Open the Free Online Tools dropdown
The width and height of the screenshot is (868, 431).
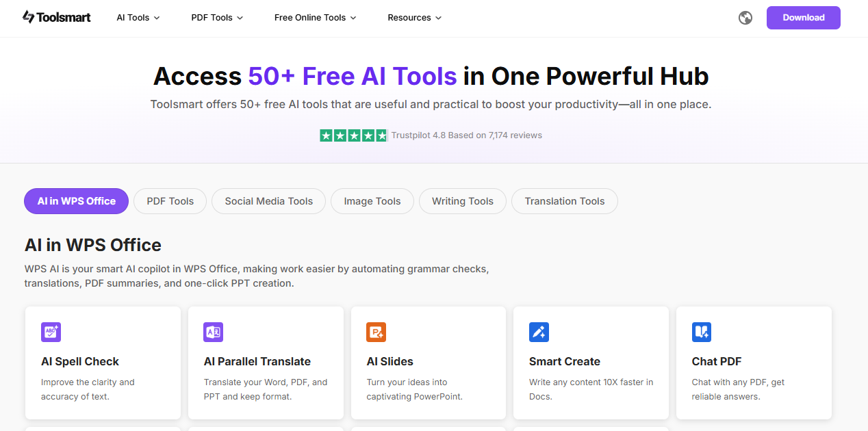click(315, 18)
